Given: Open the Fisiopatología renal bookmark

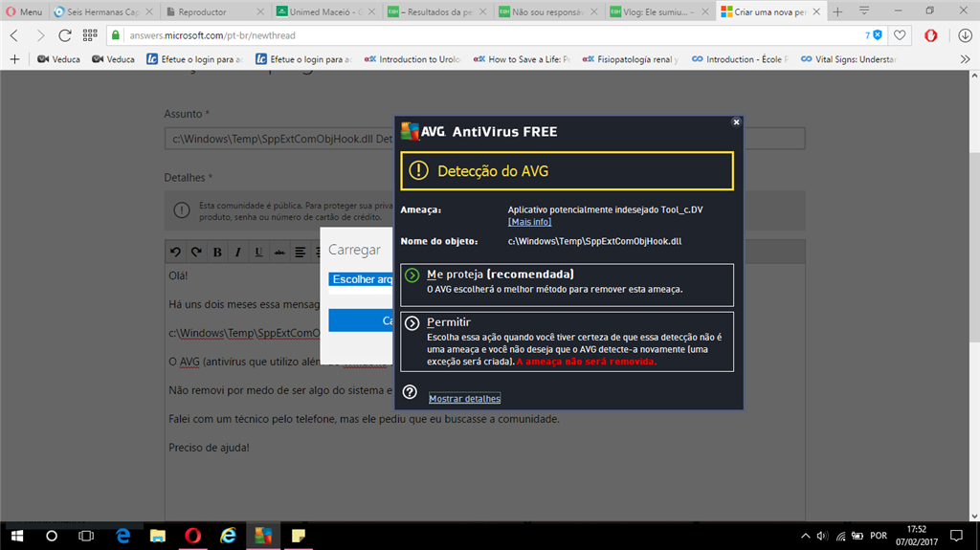Looking at the screenshot, I should 631,59.
